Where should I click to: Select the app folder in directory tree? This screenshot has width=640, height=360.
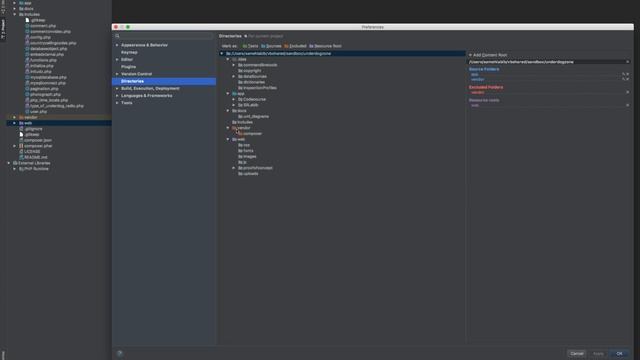click(x=238, y=94)
